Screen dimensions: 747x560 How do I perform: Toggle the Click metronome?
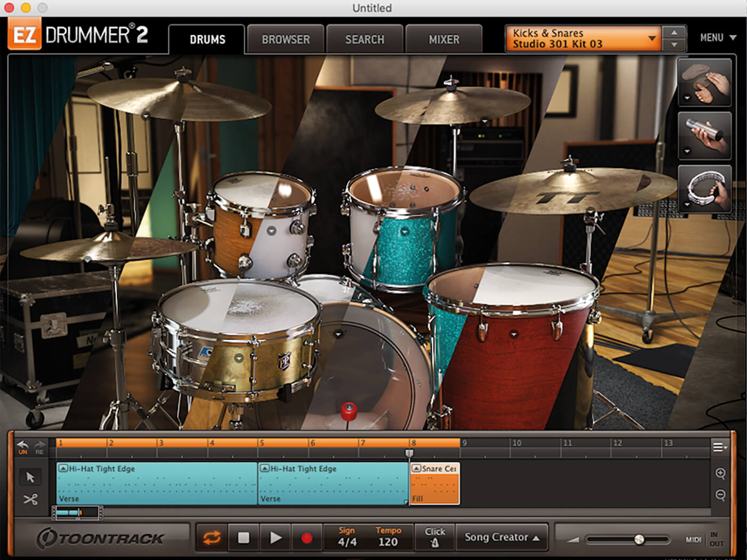[x=435, y=537]
